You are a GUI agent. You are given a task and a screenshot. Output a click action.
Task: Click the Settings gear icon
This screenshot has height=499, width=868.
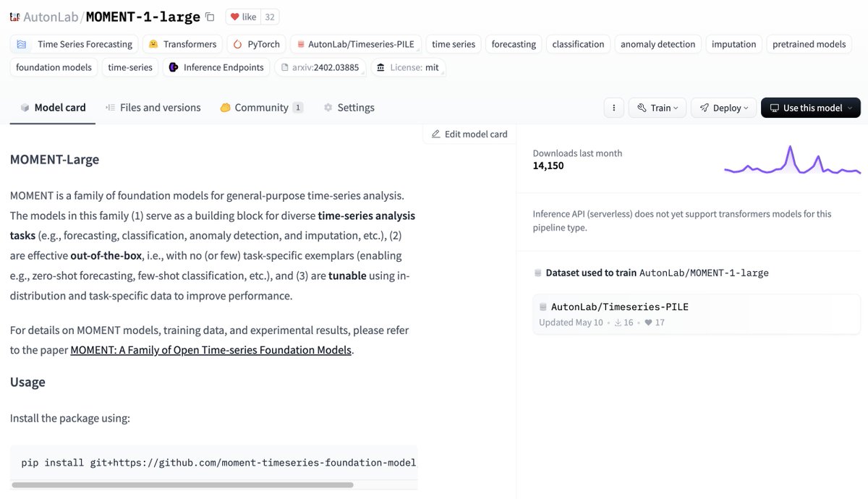point(328,108)
